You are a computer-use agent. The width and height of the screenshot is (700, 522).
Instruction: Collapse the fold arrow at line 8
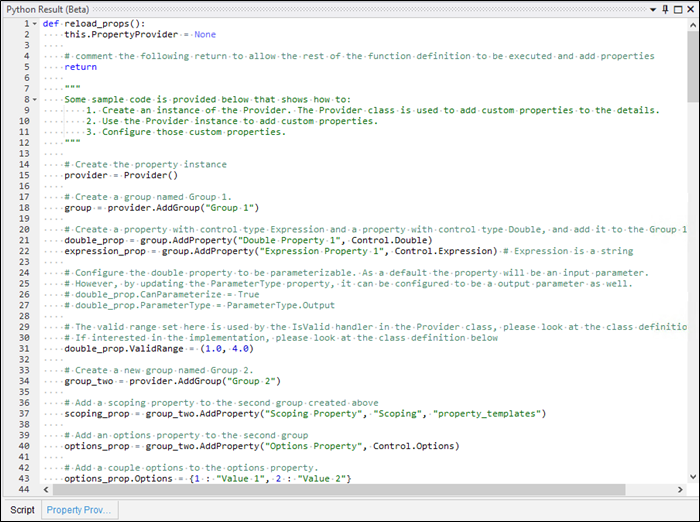click(35, 100)
